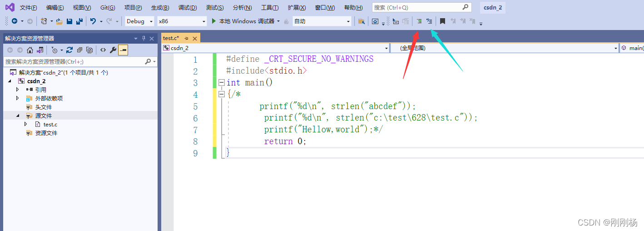Click Collapse All icon in Solution Explorer
Viewport: 644px width, 231px height.
coord(79,50)
